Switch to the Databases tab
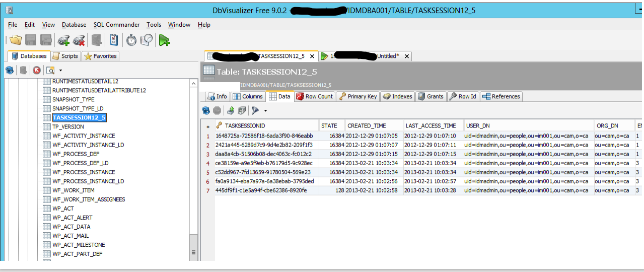The height and width of the screenshot is (272, 644). pos(29,56)
